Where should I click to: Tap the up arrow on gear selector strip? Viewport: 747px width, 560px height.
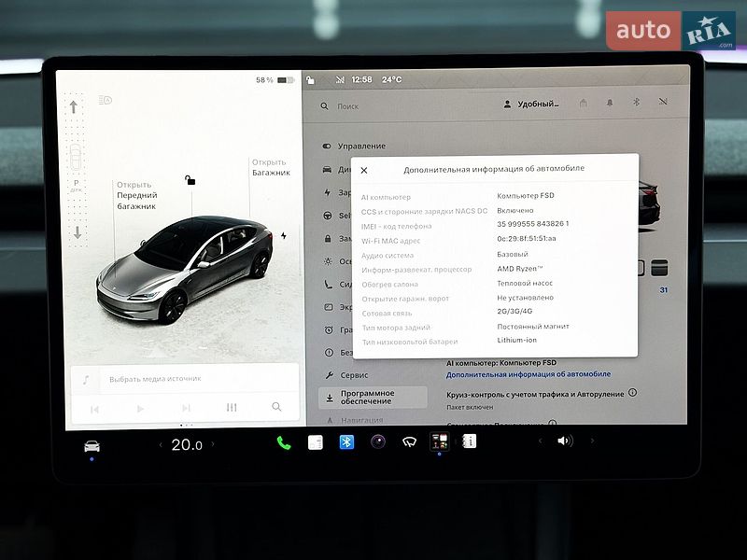[x=74, y=107]
